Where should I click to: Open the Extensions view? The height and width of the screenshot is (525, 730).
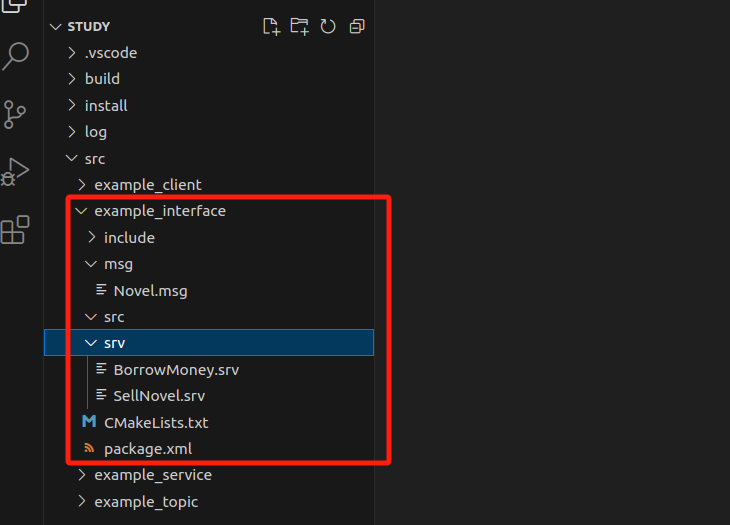click(15, 230)
